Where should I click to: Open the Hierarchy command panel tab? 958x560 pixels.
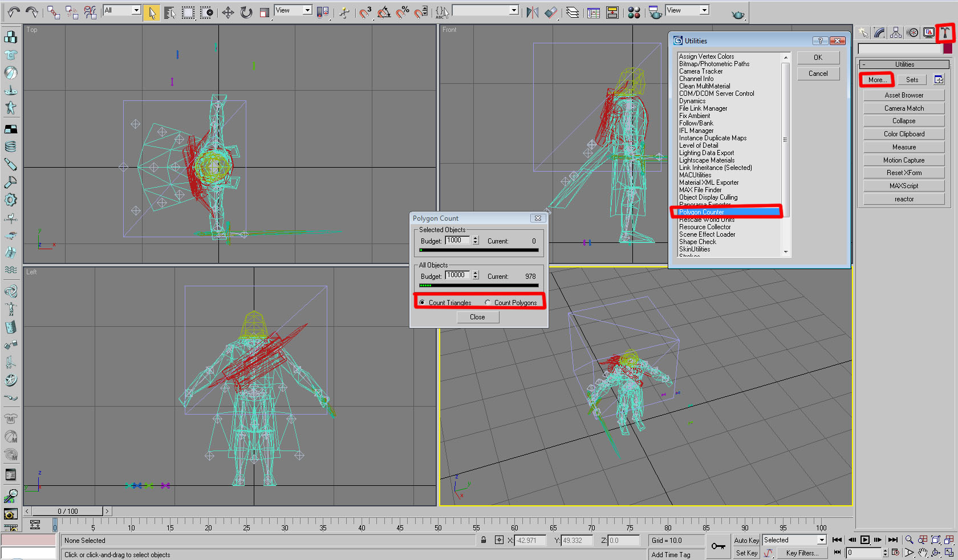click(896, 33)
